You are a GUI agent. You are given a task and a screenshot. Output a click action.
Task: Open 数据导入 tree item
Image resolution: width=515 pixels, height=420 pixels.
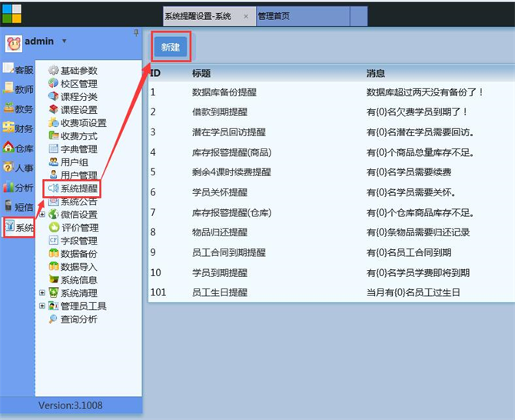72,267
